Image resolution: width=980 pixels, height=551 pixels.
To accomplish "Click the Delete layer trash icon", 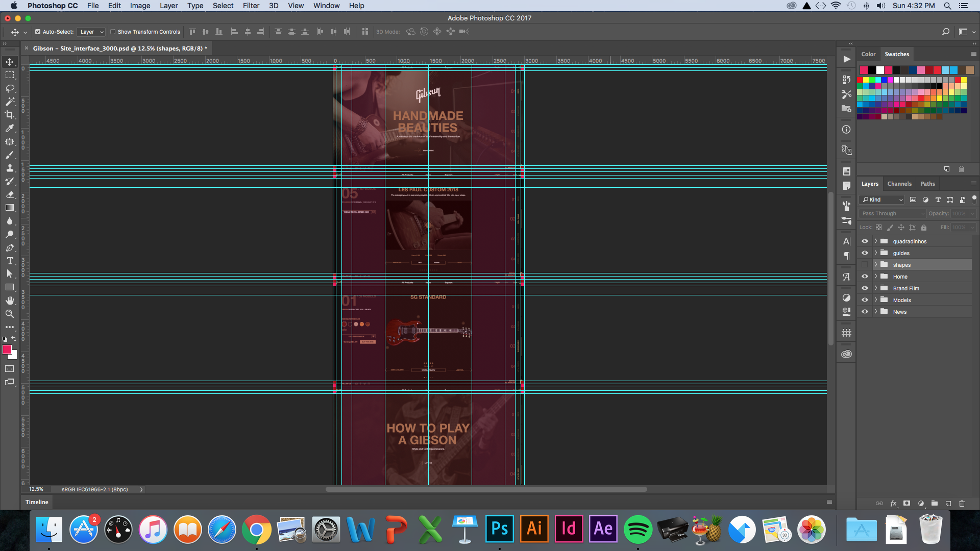I will 962,504.
